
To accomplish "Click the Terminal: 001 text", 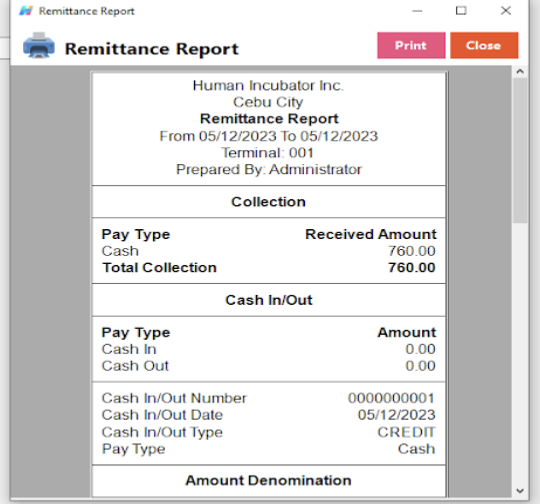I will 268,153.
